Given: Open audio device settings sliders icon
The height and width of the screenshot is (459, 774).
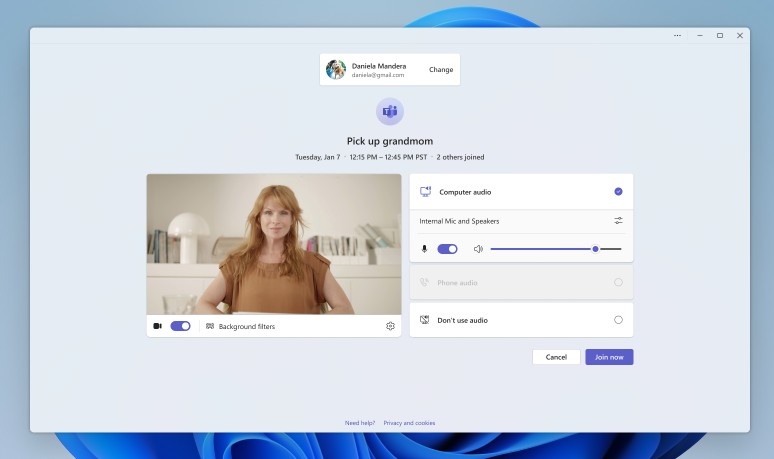Looking at the screenshot, I should coord(618,221).
